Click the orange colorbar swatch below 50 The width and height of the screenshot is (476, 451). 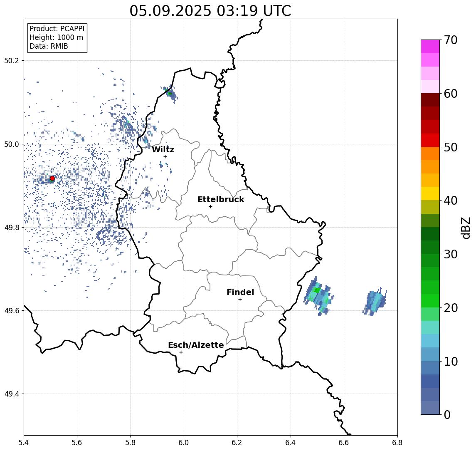tap(430, 154)
